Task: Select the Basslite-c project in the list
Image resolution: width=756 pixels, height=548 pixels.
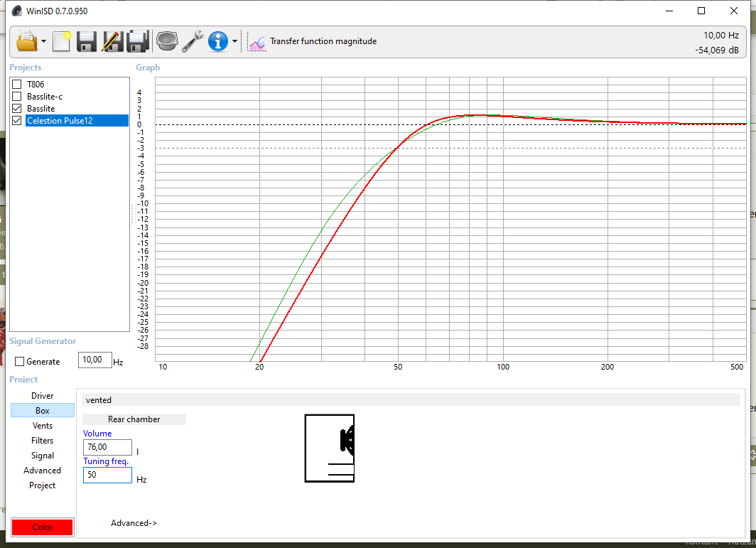Action: coord(45,97)
